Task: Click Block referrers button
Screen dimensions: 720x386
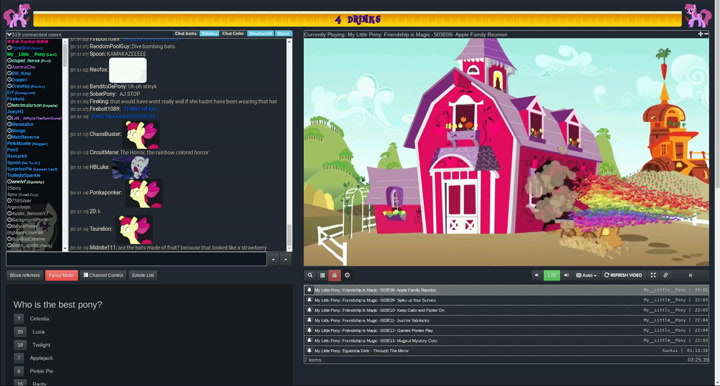Action: coord(25,275)
